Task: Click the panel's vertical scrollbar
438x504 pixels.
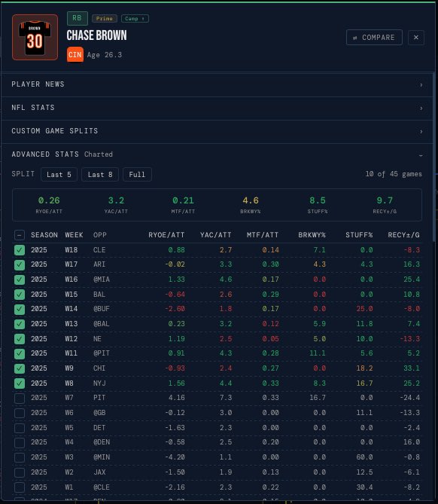Action: point(434,157)
